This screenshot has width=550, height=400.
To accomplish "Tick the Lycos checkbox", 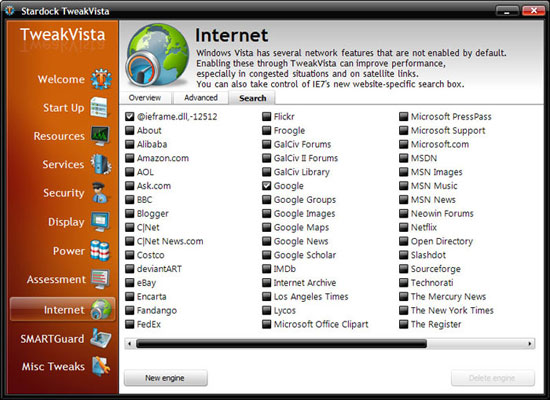I will pyautogui.click(x=267, y=310).
